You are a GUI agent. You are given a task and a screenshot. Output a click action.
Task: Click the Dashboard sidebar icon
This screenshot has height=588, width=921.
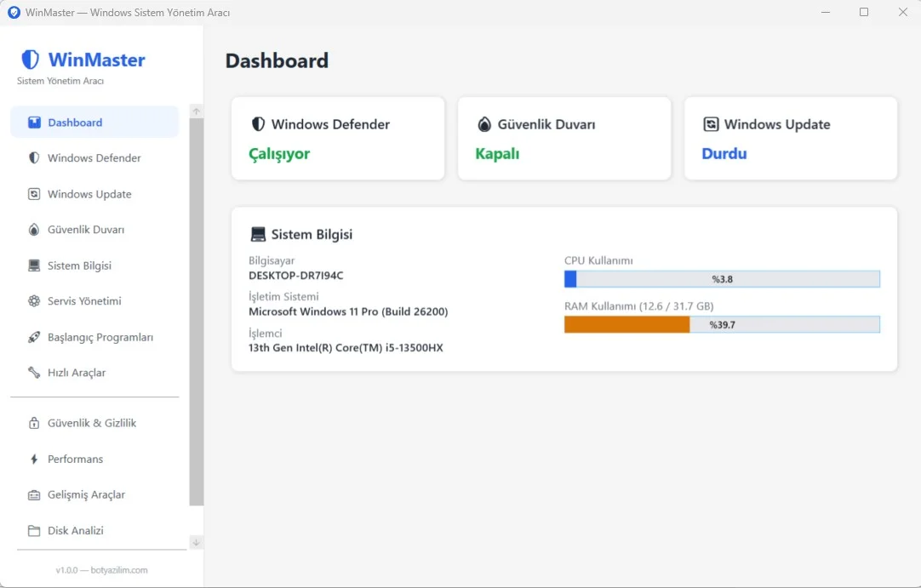[35, 123]
